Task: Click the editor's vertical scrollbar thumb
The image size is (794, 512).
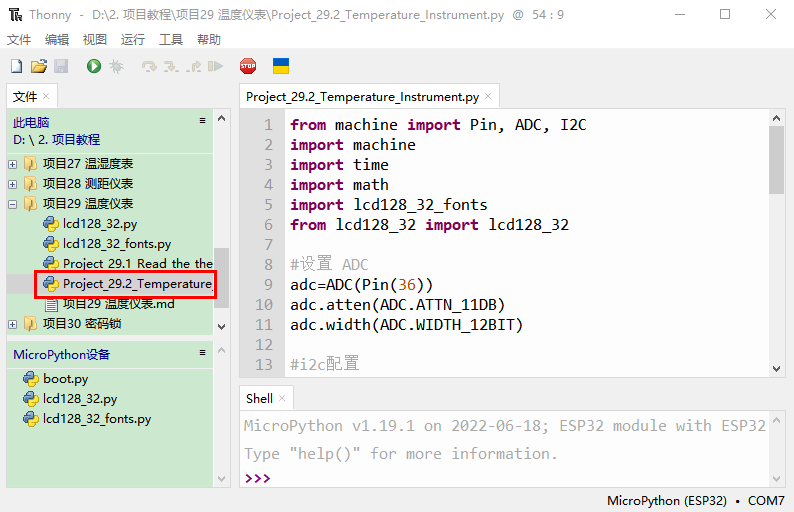Action: 776,159
